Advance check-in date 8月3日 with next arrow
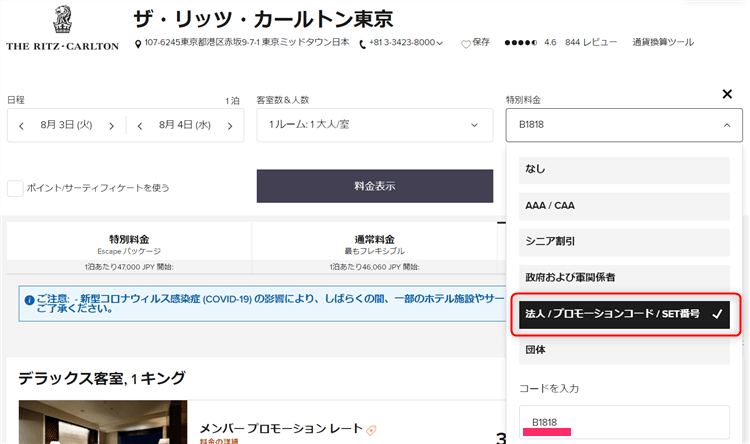This screenshot has width=750, height=444. tap(111, 126)
